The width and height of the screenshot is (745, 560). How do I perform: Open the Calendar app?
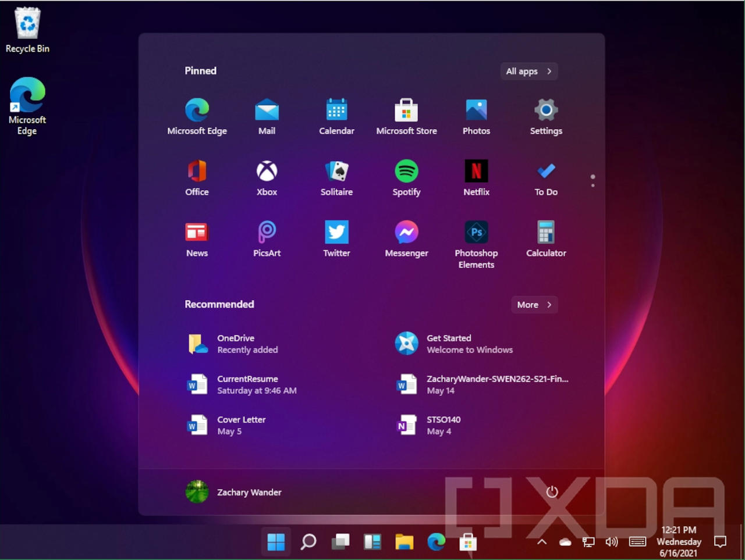(x=336, y=117)
